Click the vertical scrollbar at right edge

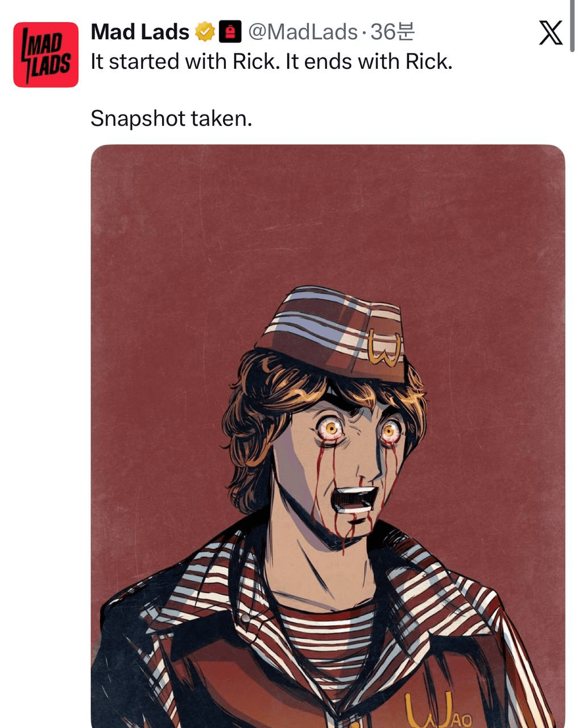pos(572,26)
